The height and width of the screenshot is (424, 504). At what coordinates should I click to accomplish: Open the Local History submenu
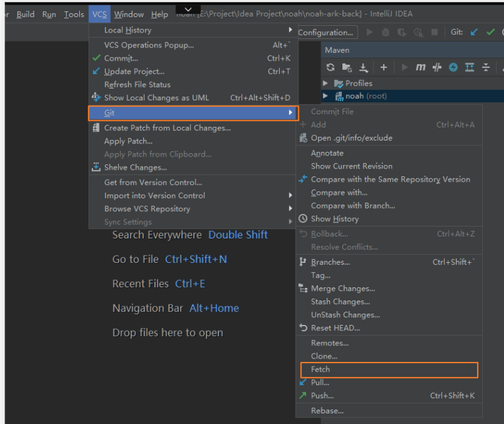(x=193, y=30)
